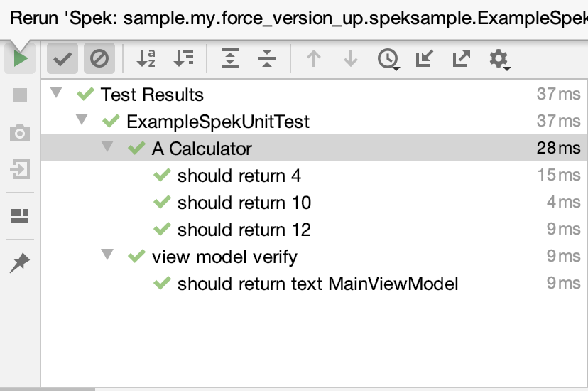
Task: Click the gray Stop square icon
Action: coord(20,95)
